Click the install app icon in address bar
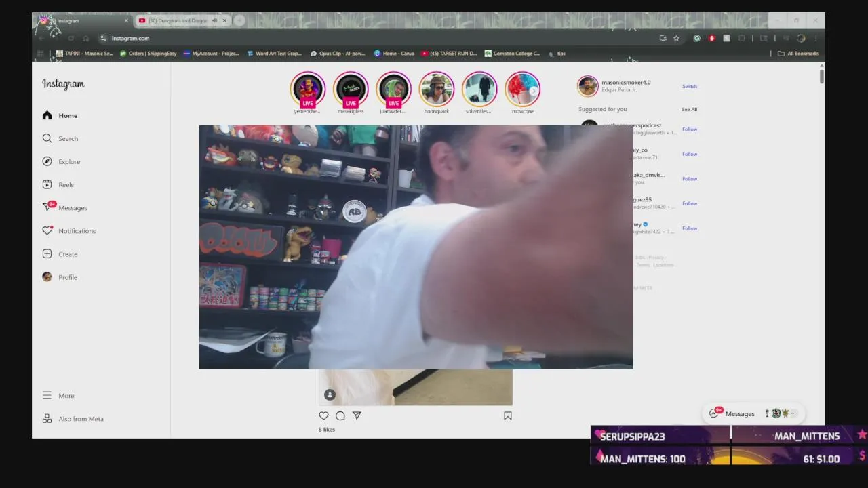The image size is (868, 488). tap(663, 38)
